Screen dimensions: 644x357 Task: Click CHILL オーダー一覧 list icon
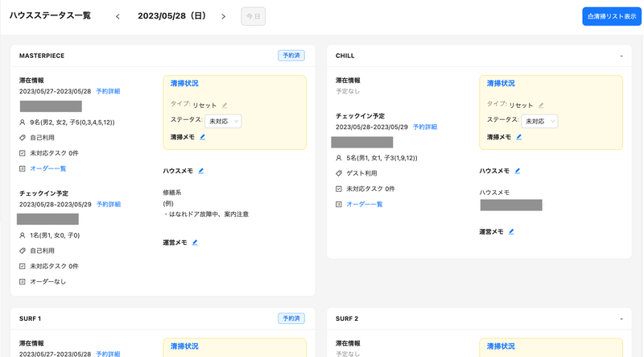coord(338,205)
